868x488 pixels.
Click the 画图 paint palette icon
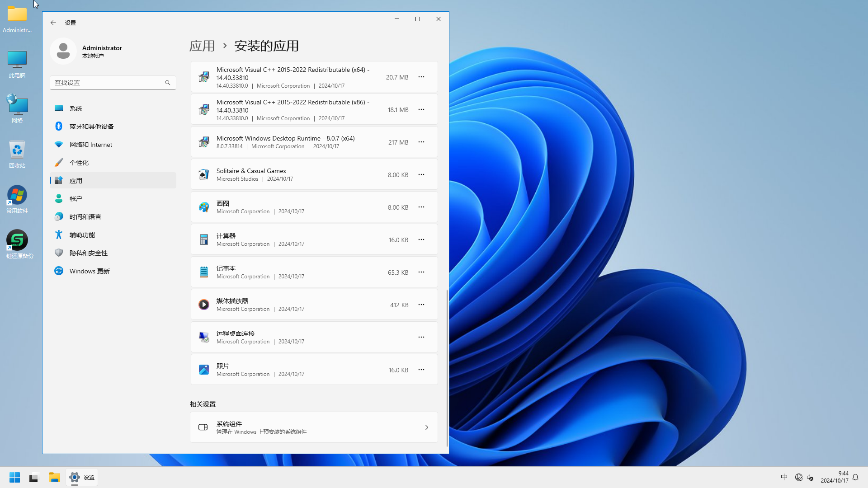(204, 207)
